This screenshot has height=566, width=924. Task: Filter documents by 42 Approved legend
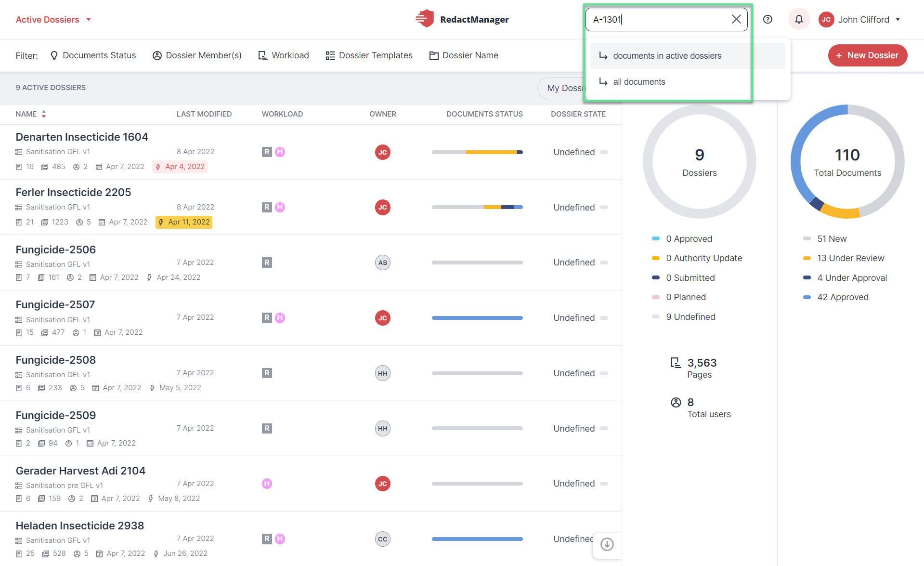pos(836,297)
